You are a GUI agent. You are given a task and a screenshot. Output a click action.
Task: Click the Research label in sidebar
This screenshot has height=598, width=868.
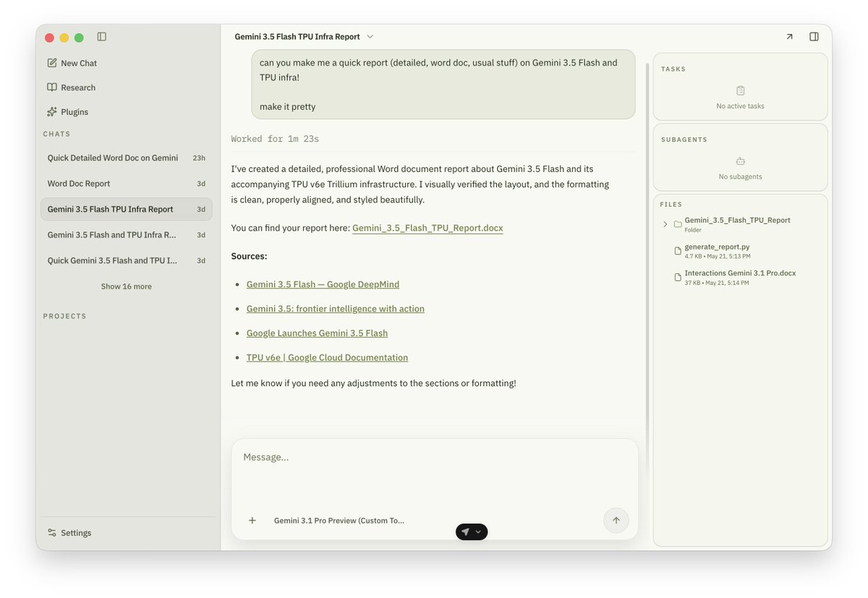[x=78, y=87]
